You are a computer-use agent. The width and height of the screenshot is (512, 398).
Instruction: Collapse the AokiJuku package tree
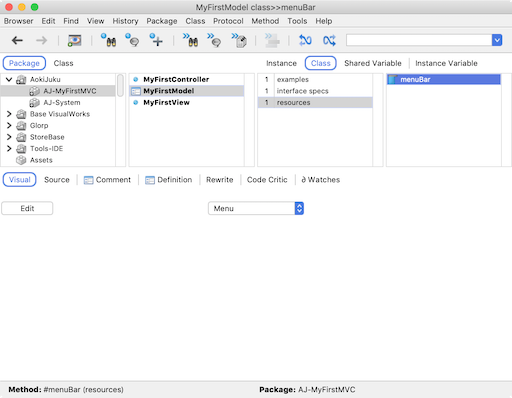pos(9,79)
